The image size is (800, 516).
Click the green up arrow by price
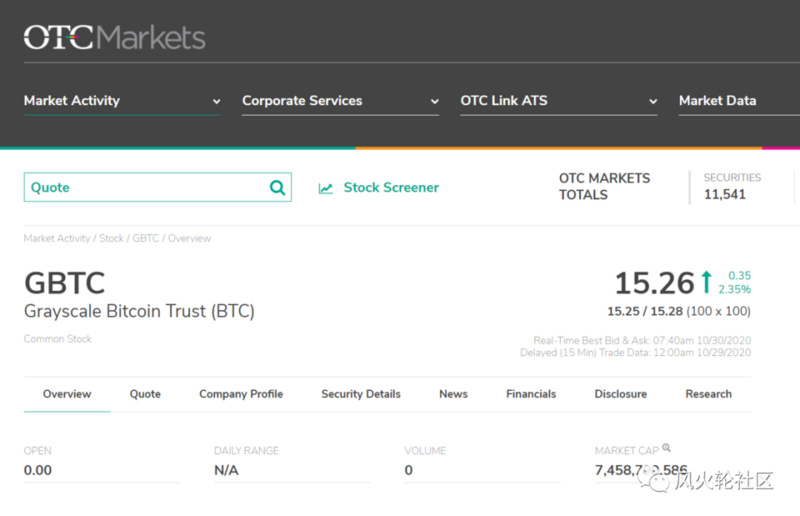coord(706,282)
